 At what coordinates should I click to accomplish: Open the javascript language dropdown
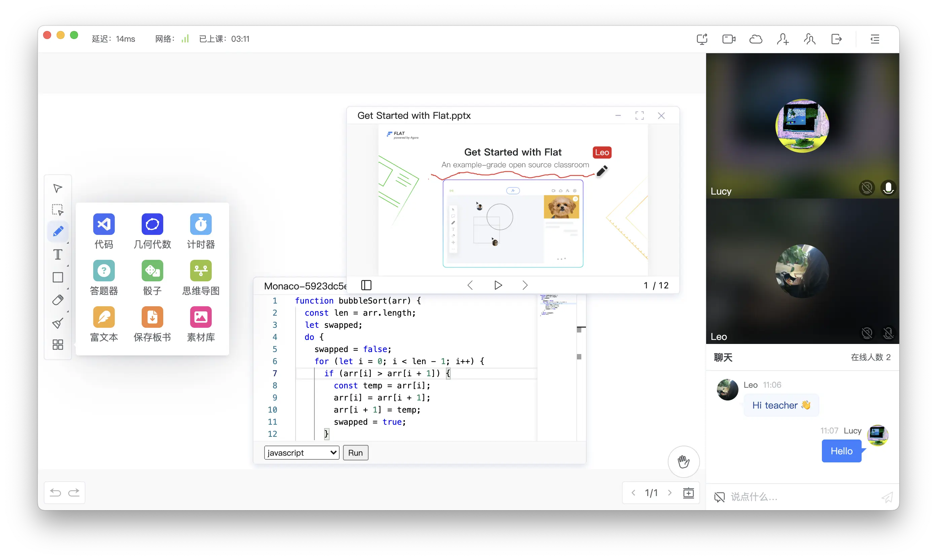pyautogui.click(x=302, y=453)
